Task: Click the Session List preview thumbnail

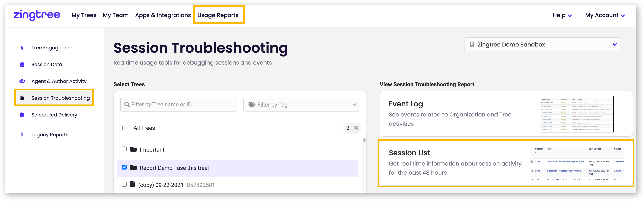Action: pos(577,164)
